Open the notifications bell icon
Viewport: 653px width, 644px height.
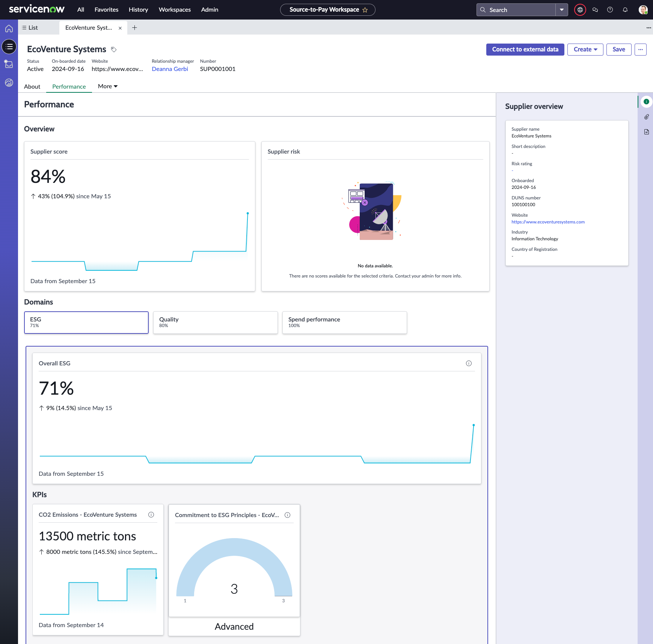[625, 10]
